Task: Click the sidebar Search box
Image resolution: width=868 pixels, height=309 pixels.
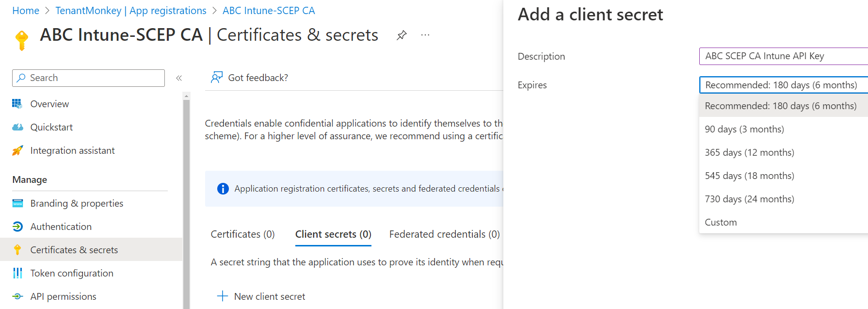Action: 88,78
